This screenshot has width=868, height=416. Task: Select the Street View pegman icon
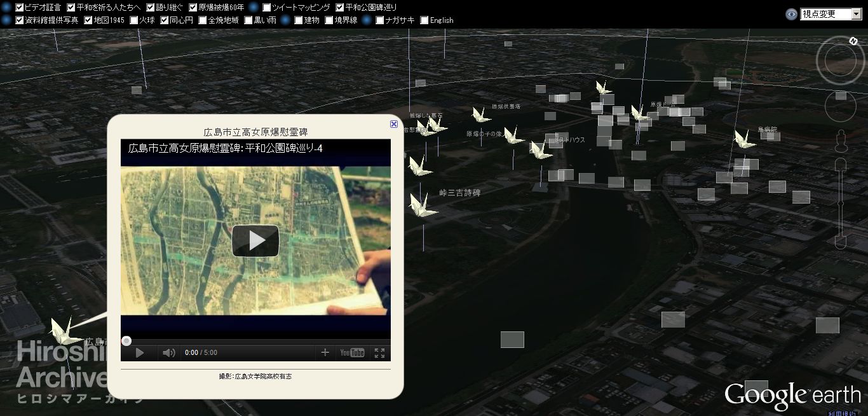coord(841,141)
